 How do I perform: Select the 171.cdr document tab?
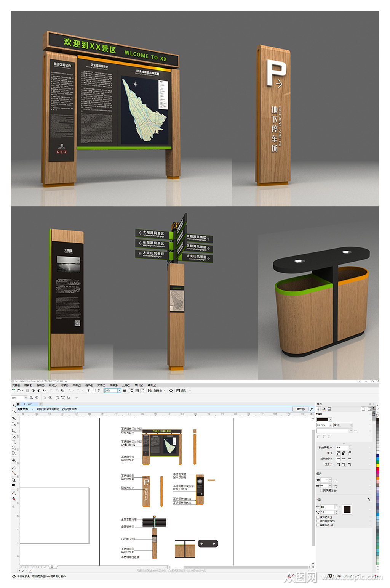[x=27, y=404]
